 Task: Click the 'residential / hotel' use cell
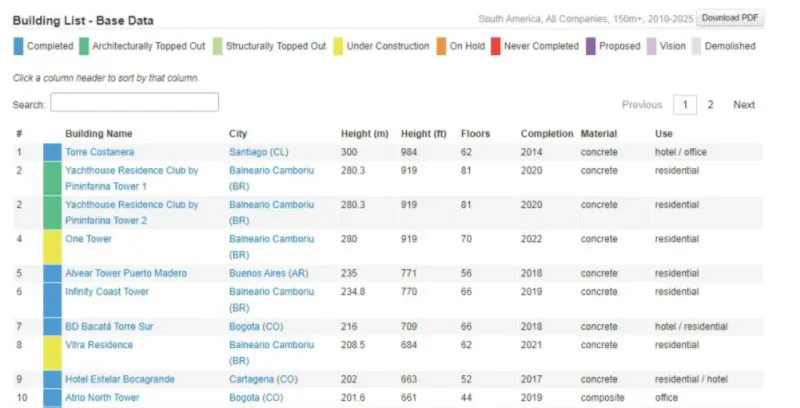click(691, 379)
